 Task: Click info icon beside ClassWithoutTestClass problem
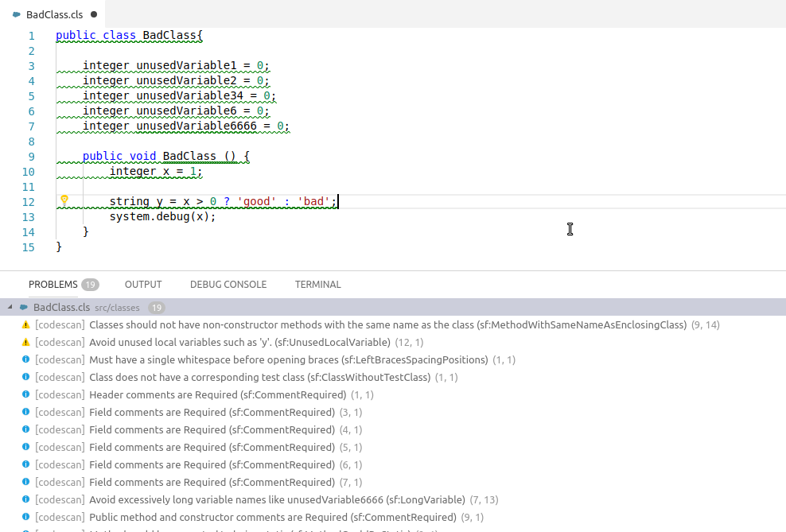point(26,377)
